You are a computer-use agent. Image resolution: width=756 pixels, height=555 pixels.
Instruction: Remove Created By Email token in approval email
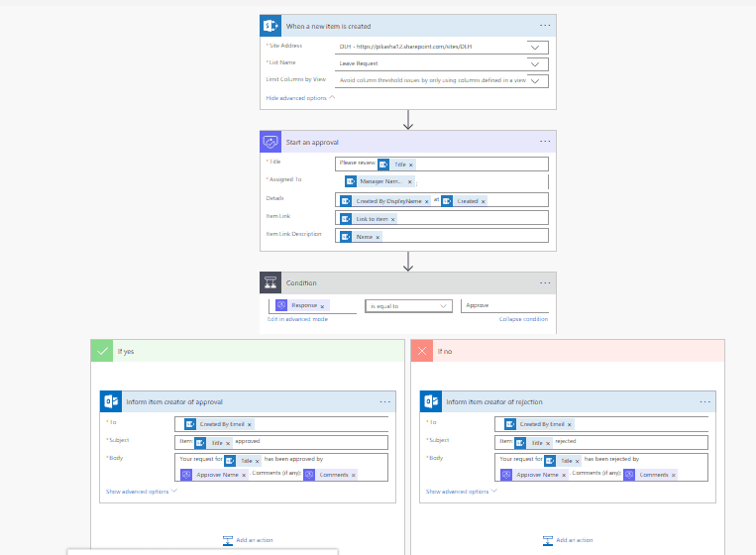250,425
